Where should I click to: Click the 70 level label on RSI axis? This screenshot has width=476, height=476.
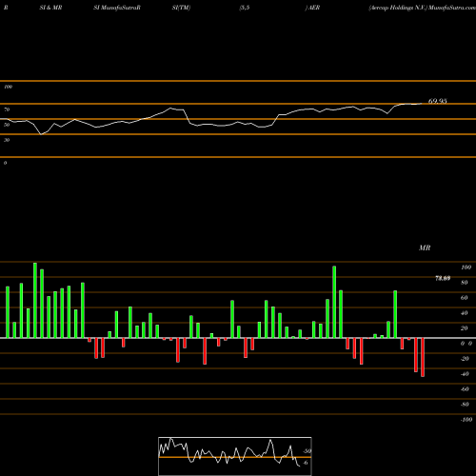[x=7, y=109]
